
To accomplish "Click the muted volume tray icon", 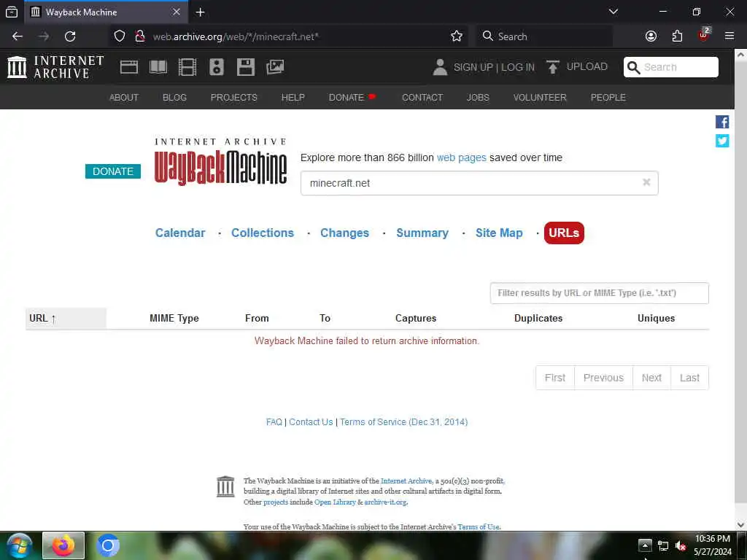I will coord(681,545).
